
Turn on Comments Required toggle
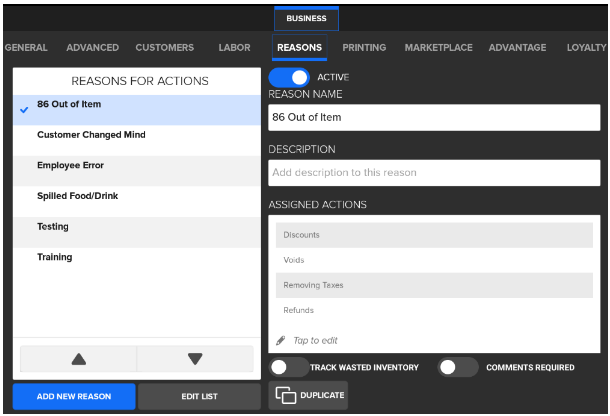pos(458,367)
